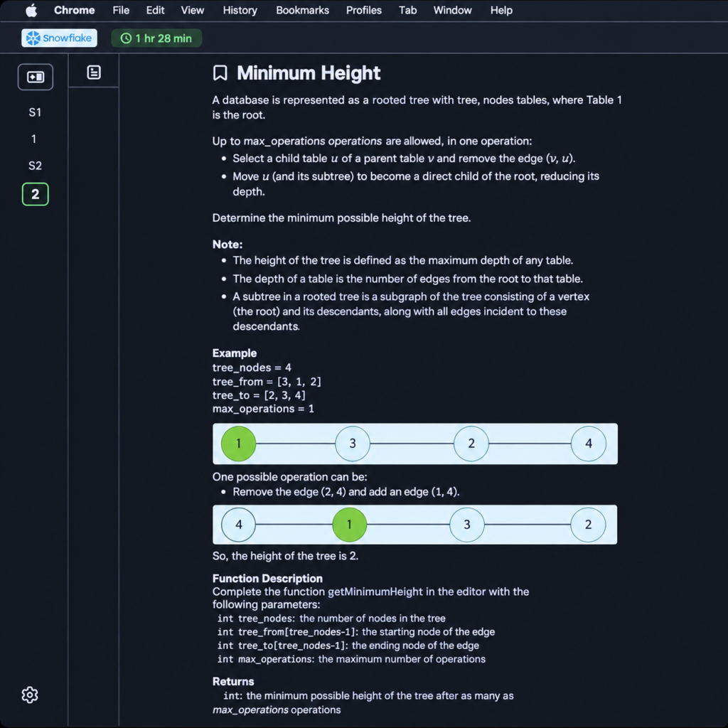Click the 'int max_operations' parameter line

351,659
